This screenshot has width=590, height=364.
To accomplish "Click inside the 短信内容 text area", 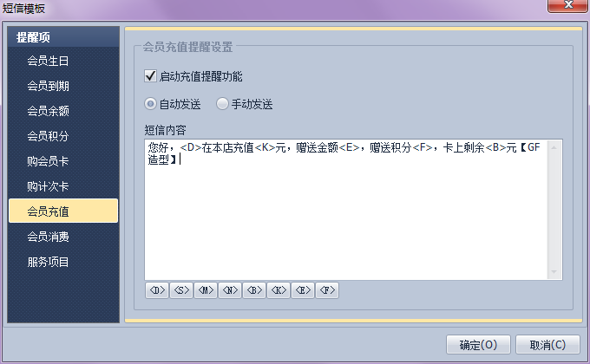I will pos(346,210).
